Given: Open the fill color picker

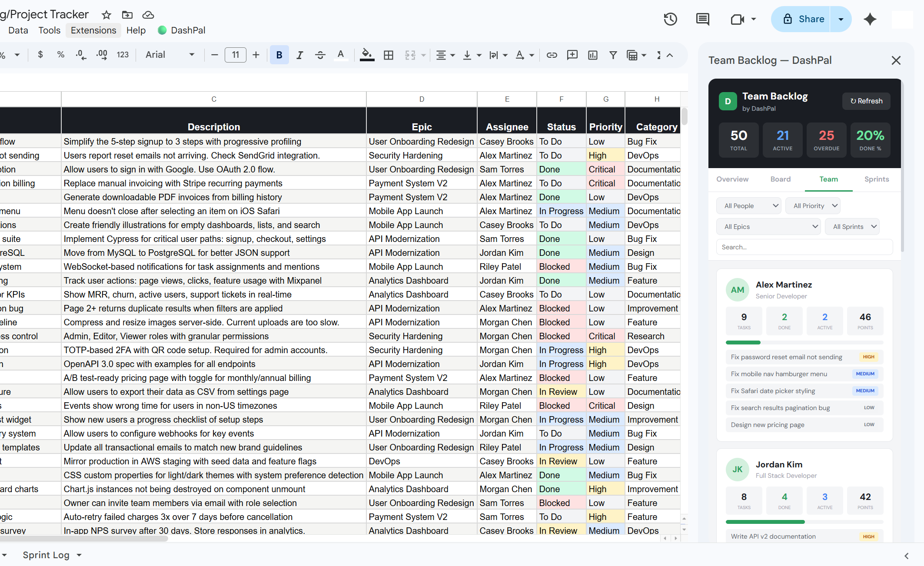Looking at the screenshot, I should point(366,55).
